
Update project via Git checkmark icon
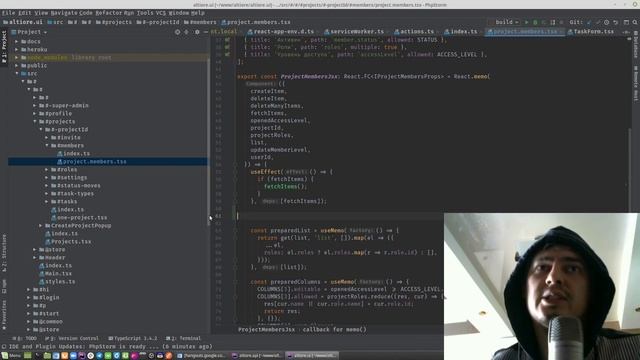(x=589, y=22)
